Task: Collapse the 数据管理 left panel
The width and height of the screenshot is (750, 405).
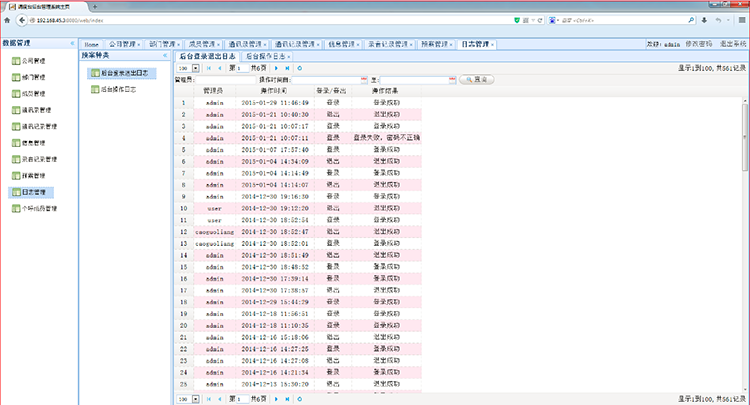Action: 72,43
